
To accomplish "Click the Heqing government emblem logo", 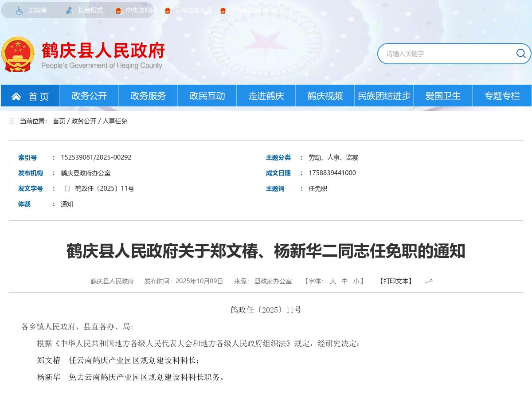I will click(18, 54).
